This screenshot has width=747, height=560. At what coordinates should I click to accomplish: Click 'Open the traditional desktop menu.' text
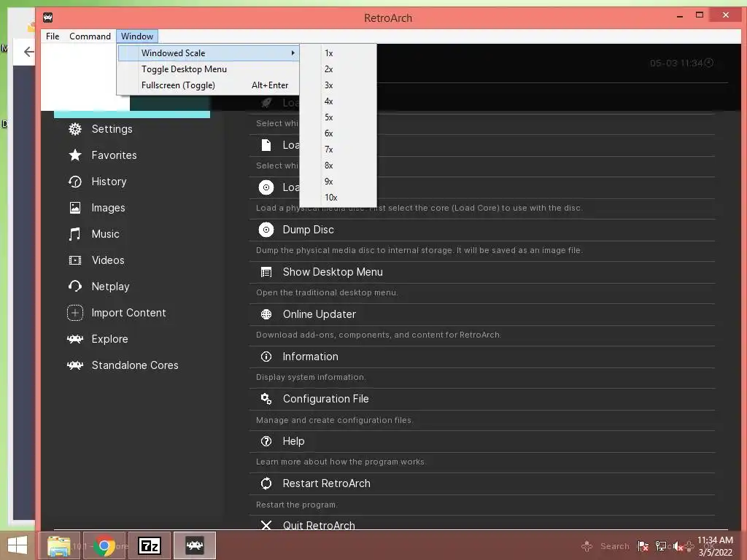(x=327, y=293)
